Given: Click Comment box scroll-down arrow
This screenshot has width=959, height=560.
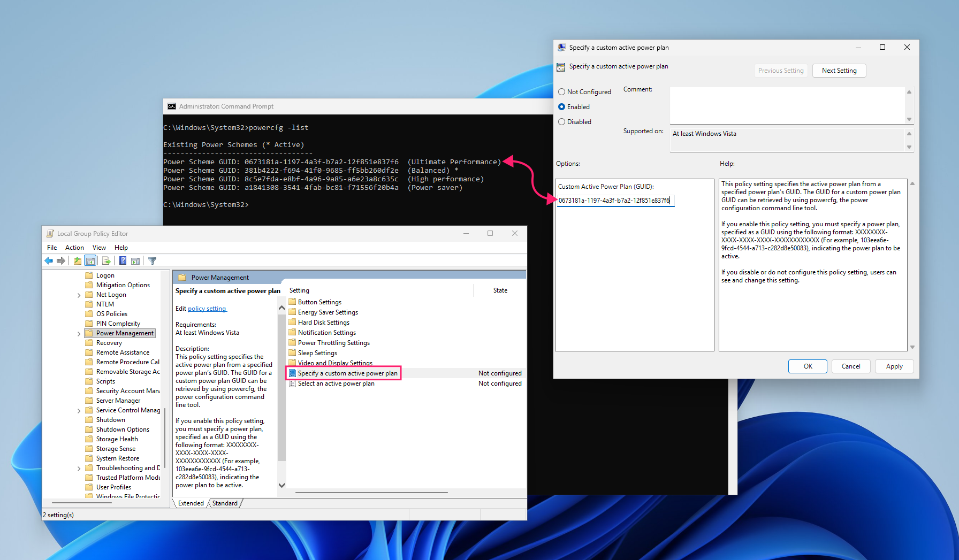Looking at the screenshot, I should (909, 119).
